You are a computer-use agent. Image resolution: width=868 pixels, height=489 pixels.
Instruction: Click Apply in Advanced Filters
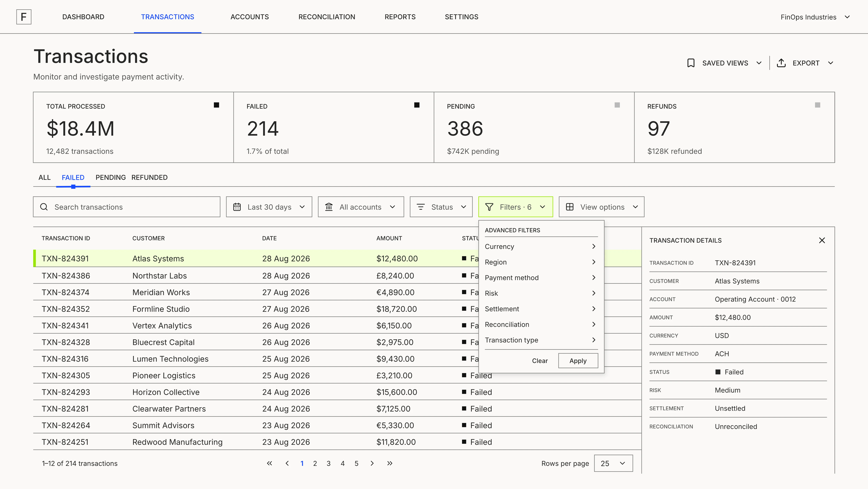[x=578, y=360]
